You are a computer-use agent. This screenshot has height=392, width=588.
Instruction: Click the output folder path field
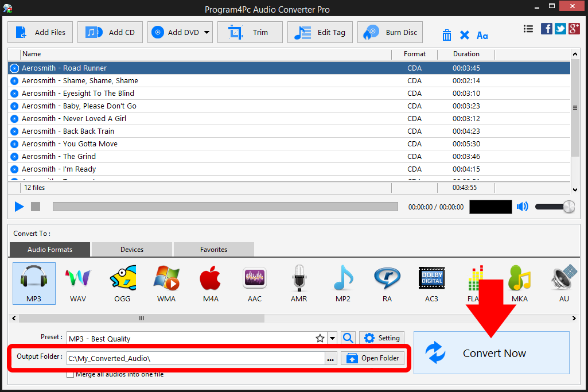pos(195,358)
